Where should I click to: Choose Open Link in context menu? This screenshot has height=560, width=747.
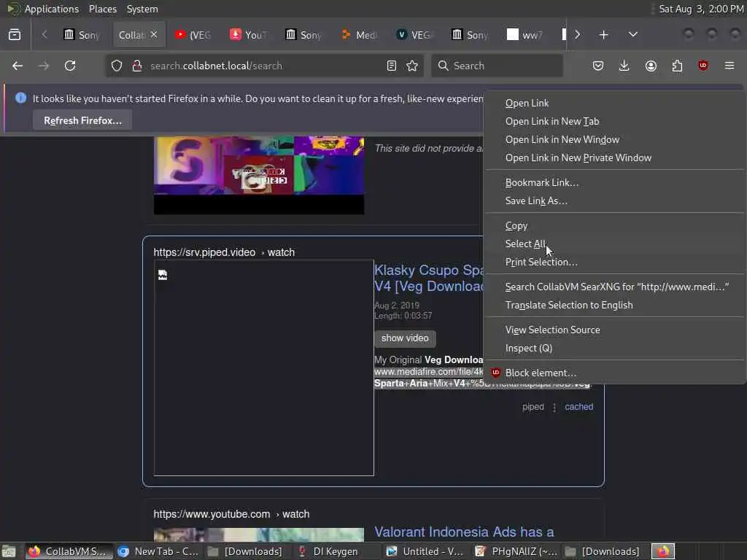tap(614, 103)
